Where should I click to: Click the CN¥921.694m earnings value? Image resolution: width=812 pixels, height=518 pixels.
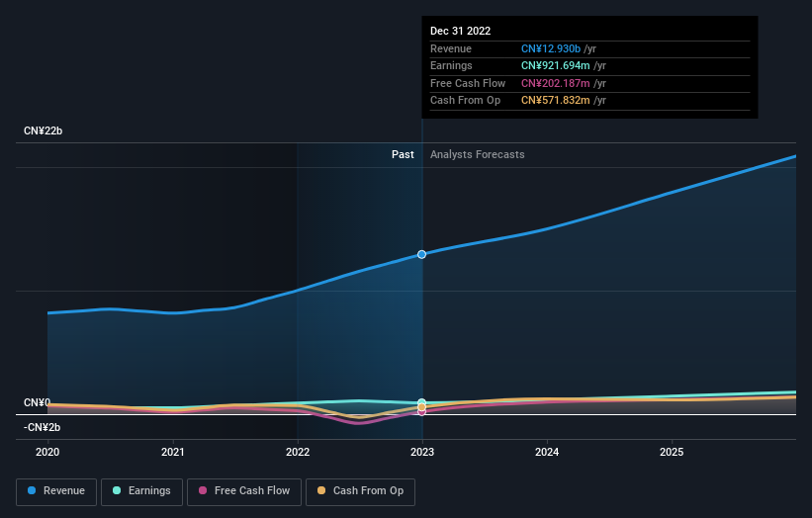tap(555, 65)
